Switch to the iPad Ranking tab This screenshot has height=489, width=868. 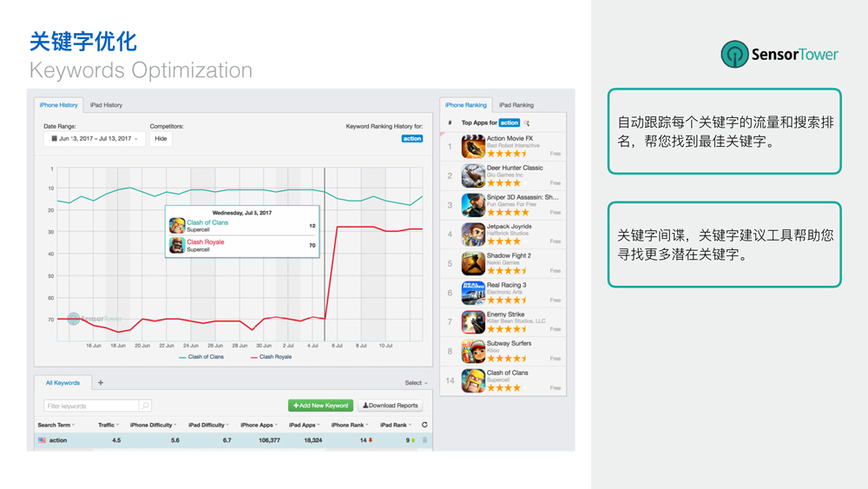point(516,105)
